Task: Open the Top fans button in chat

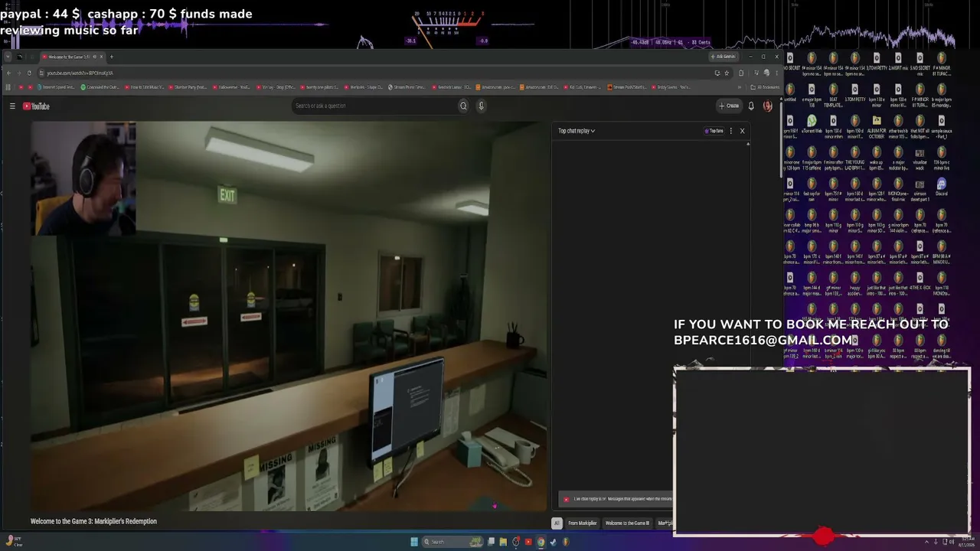Action: tap(714, 131)
